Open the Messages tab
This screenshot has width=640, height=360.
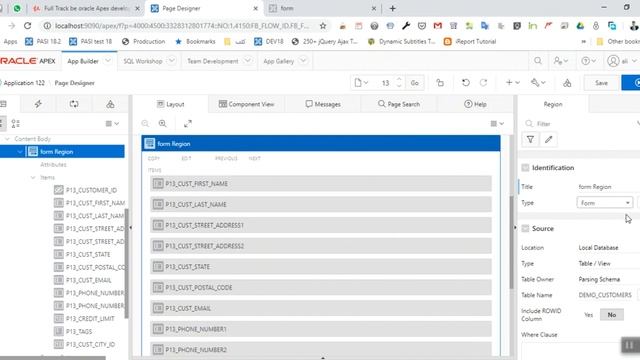323,104
